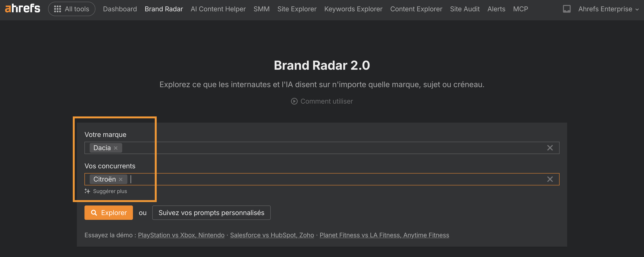Click the display icon near Ahrefs Enterprise
This screenshot has height=257, width=644.
[x=567, y=9]
